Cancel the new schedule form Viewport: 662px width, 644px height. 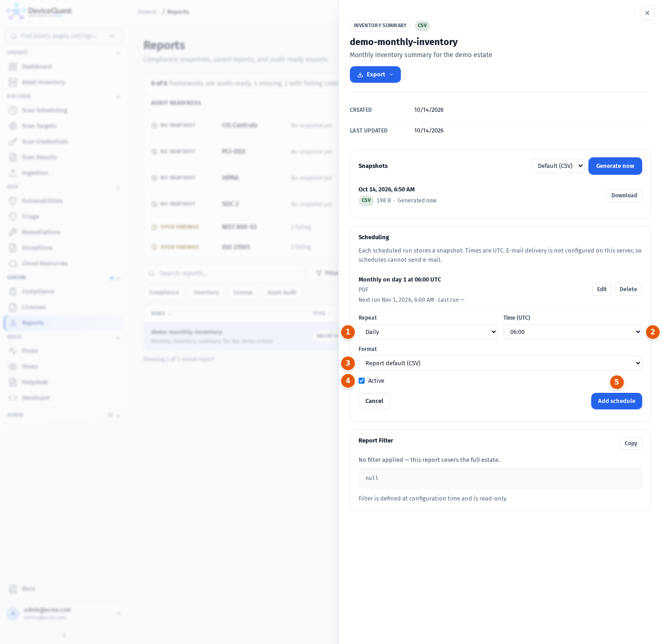point(374,401)
